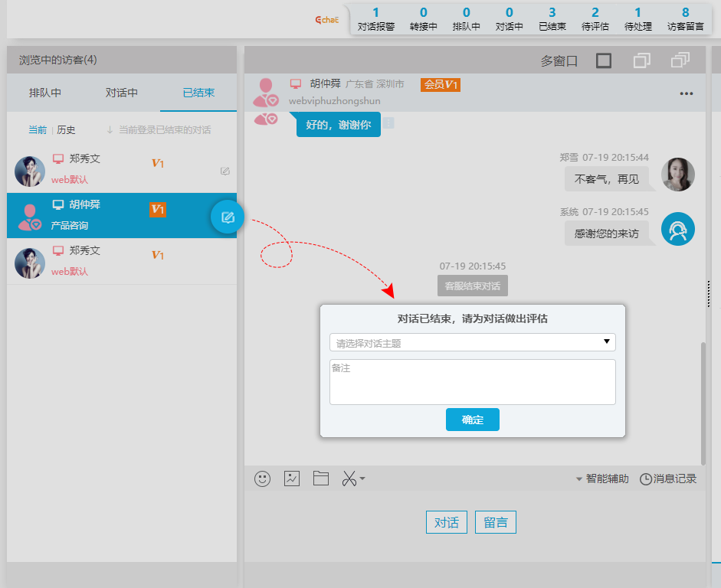The height and width of the screenshot is (588, 721).
Task: Click the 好的，谢谢你 message bubble
Action: point(339,125)
